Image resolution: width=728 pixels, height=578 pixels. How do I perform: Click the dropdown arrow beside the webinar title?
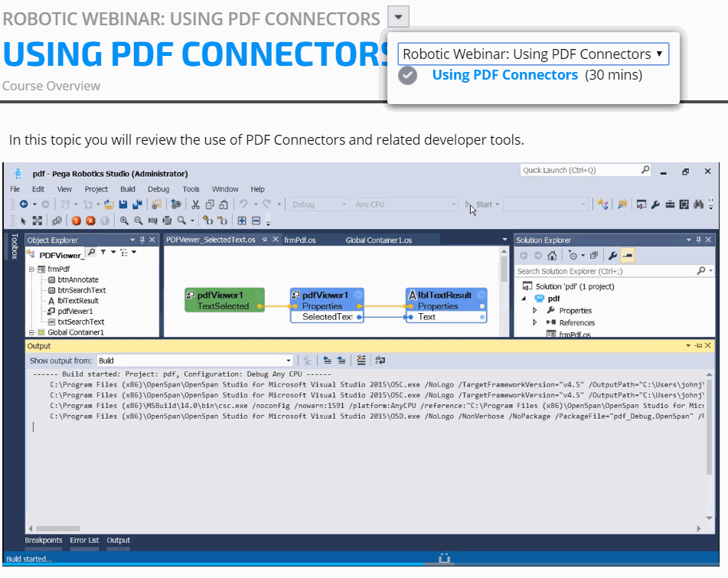coord(398,17)
